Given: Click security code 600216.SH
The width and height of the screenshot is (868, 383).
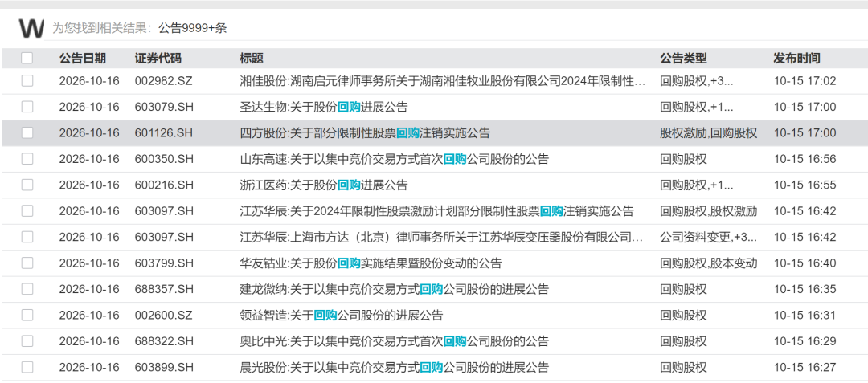Looking at the screenshot, I should pos(164,185).
